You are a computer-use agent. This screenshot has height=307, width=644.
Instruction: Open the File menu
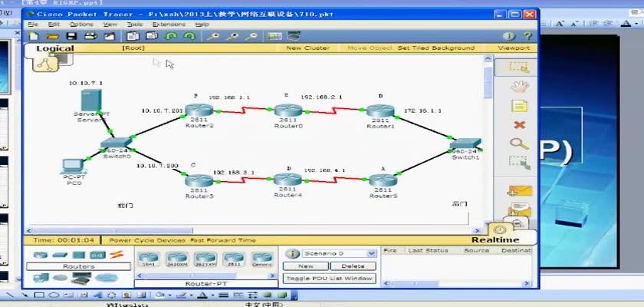33,25
